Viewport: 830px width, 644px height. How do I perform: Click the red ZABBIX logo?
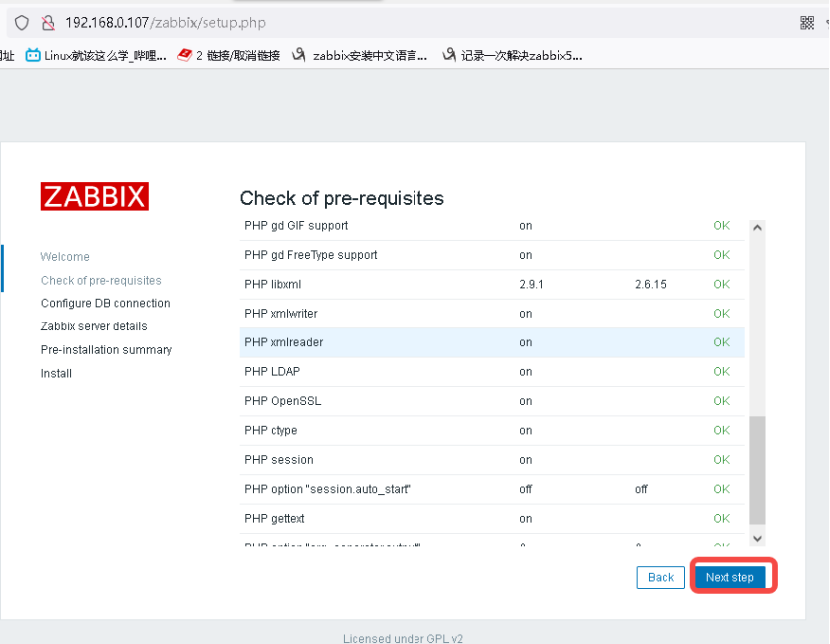click(x=95, y=196)
